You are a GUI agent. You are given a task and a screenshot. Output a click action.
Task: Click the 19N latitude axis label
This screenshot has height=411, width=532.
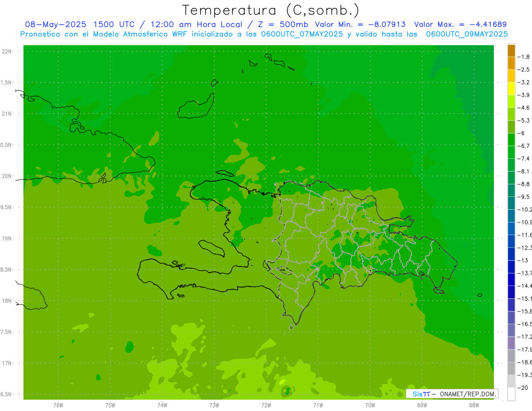(7, 239)
